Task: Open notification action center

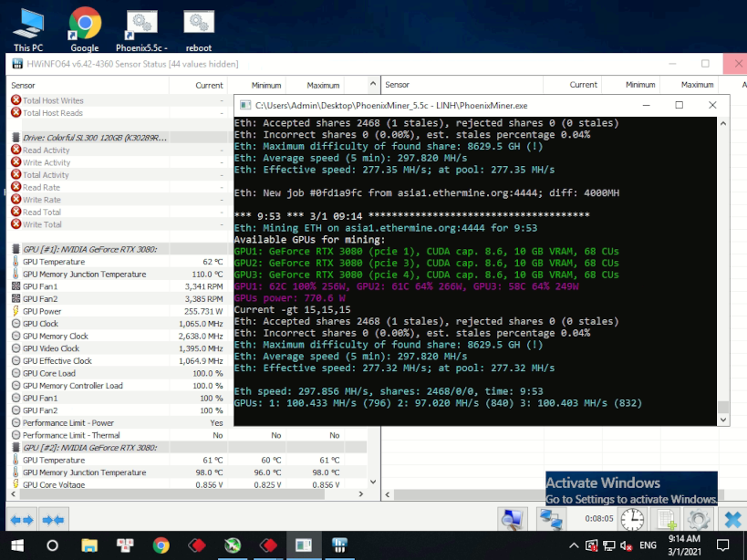Action: pyautogui.click(x=722, y=545)
